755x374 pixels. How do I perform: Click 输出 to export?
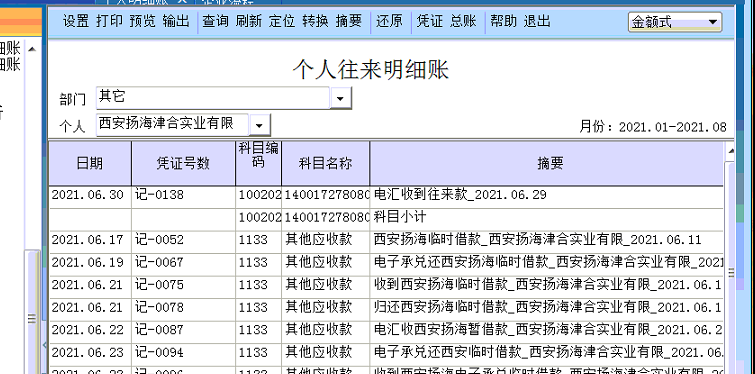[x=176, y=21]
